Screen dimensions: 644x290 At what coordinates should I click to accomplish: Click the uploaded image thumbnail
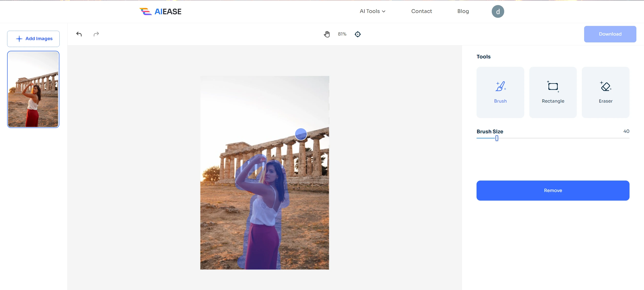(x=33, y=89)
